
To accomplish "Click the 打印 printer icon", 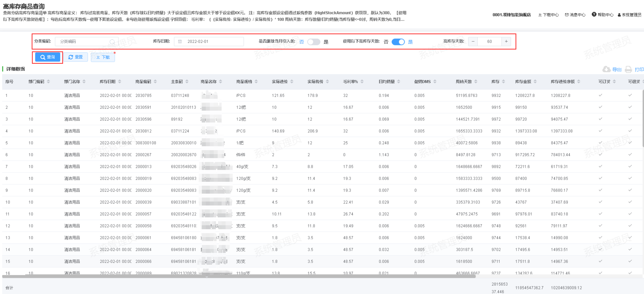I will click(628, 69).
